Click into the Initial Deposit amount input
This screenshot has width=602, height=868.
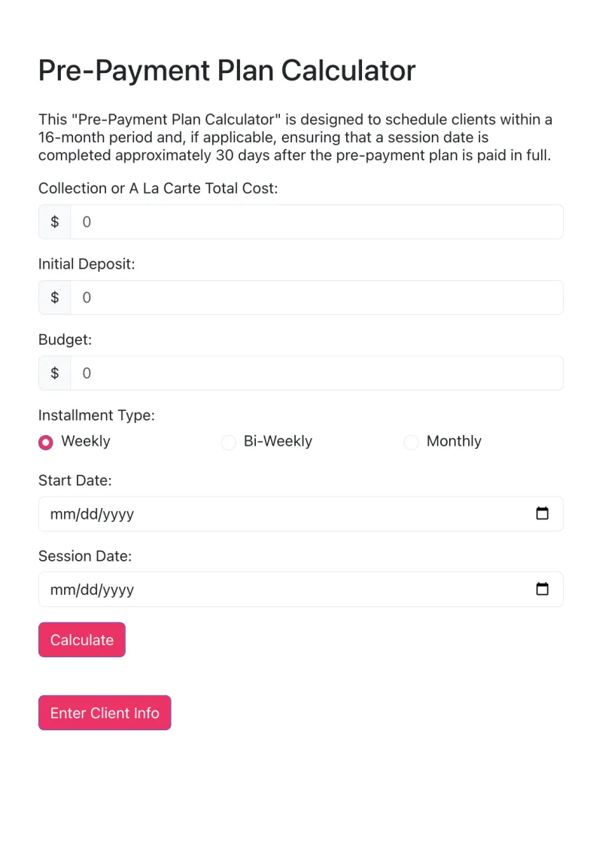(316, 297)
